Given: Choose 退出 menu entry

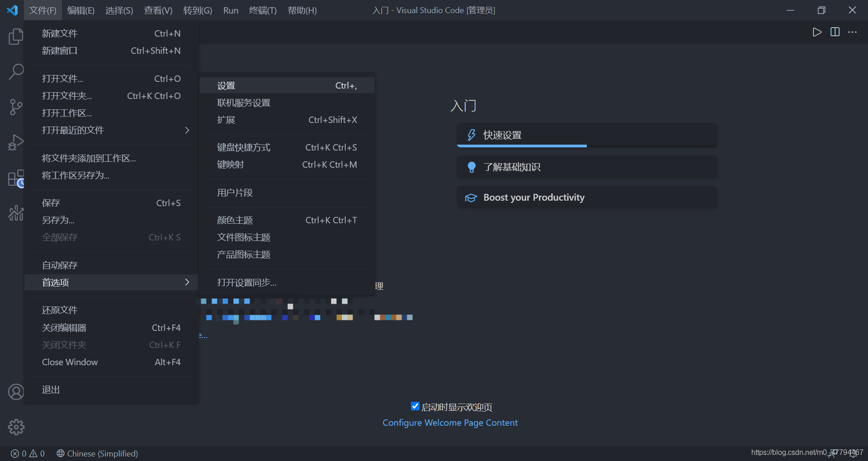Looking at the screenshot, I should pyautogui.click(x=111, y=390).
